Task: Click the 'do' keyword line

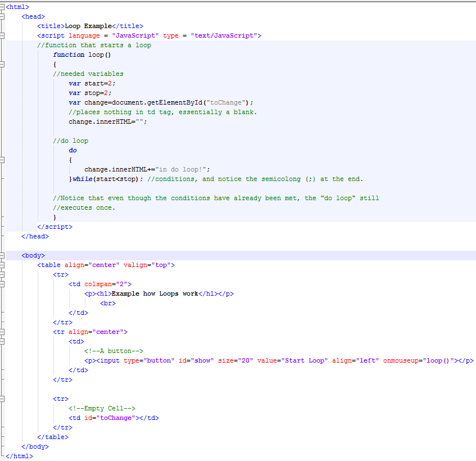Action: coord(72,150)
